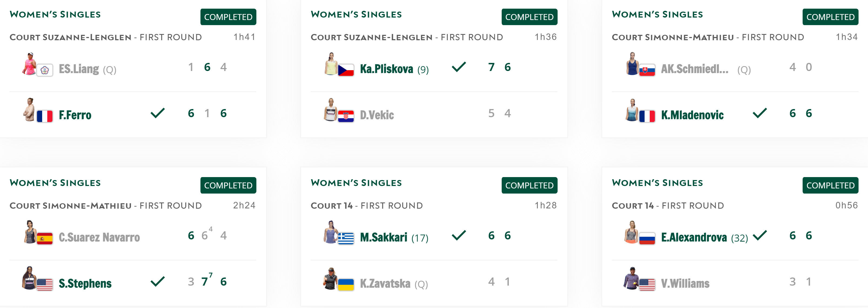Open K.Mladenovic player name link
The image size is (868, 308).
[x=692, y=115]
